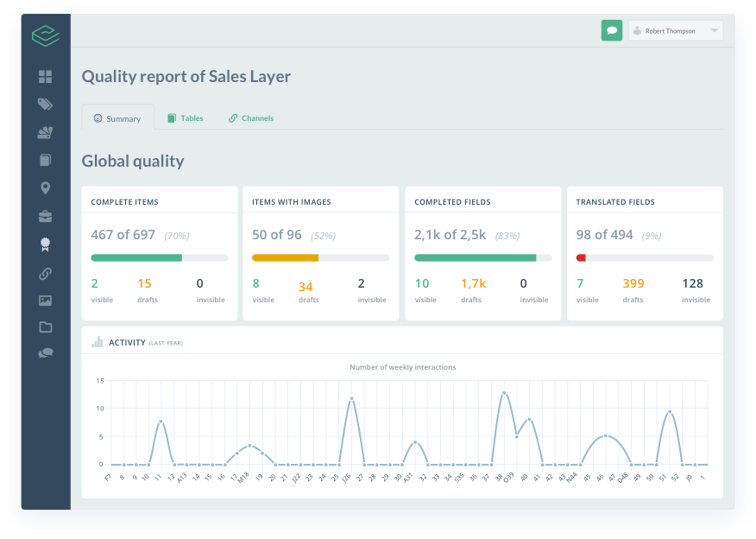The image size is (756, 539).
Task: Click the 'COMPLETED FIELDS' card heading
Action: point(452,202)
